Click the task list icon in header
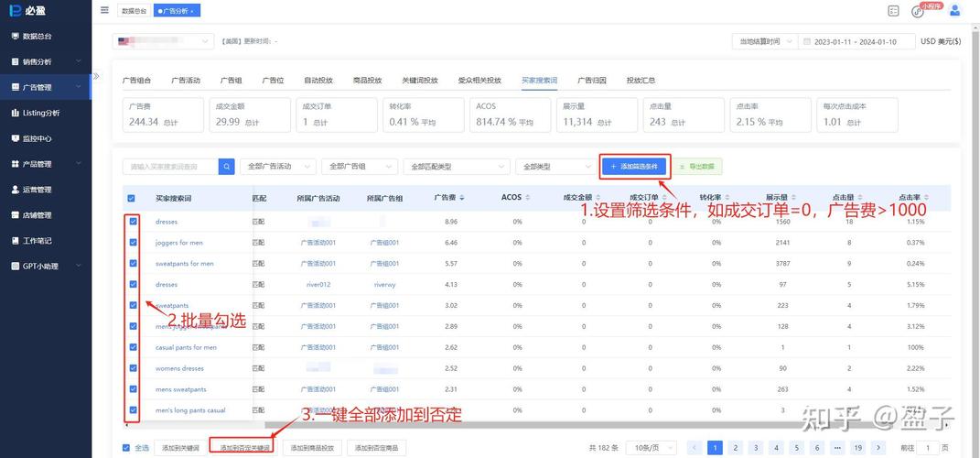The image size is (980, 458). tap(893, 11)
